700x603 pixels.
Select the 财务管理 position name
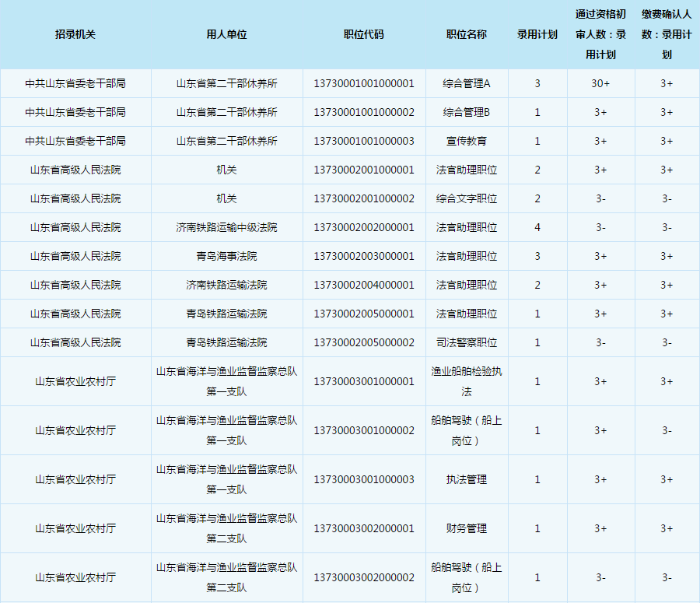click(466, 529)
